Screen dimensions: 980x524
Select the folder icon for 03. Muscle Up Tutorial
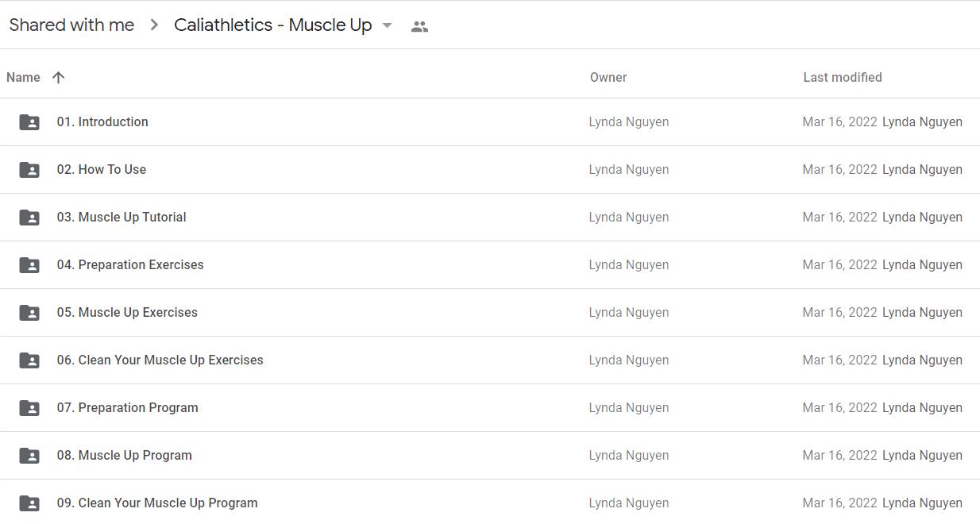point(29,218)
